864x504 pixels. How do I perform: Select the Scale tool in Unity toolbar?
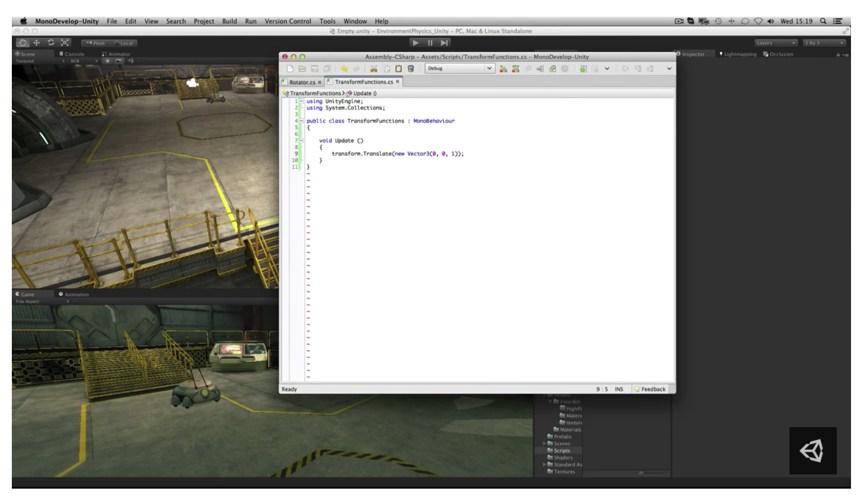click(x=65, y=43)
